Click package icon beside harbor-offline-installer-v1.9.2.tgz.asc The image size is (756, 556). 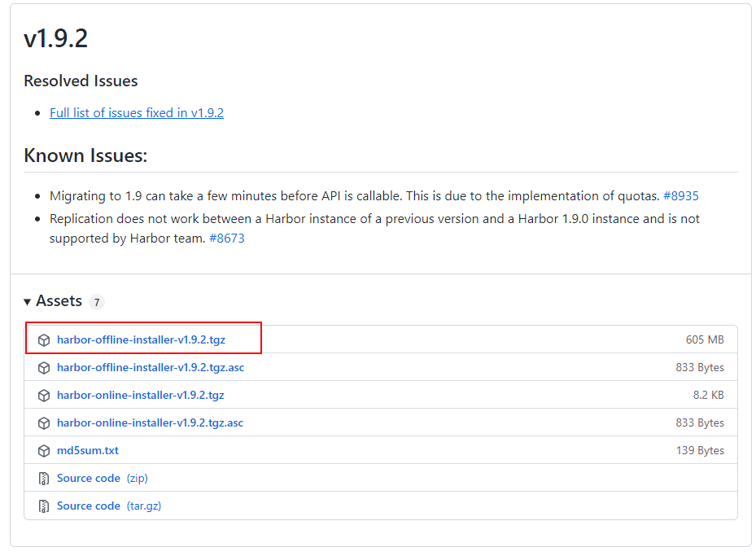[44, 368]
